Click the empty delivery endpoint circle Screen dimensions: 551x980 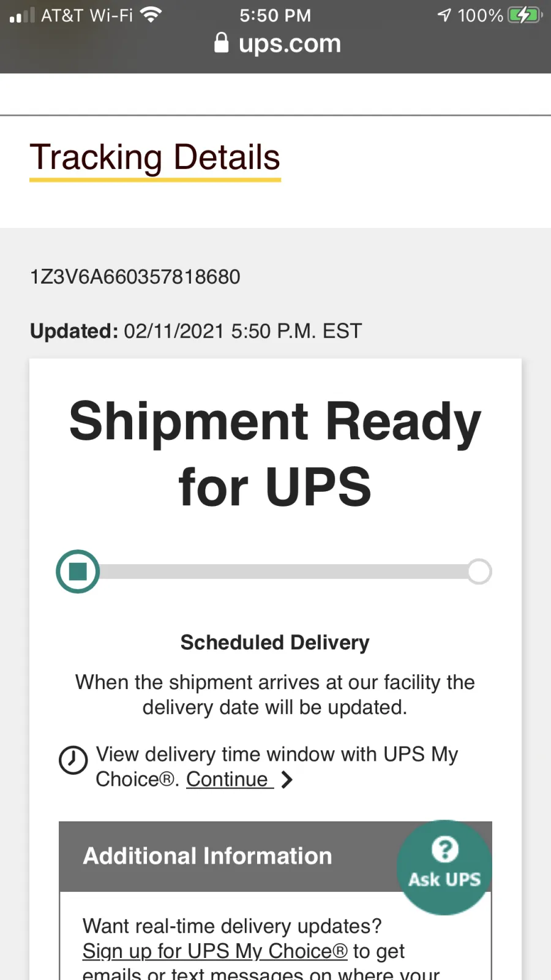pos(479,571)
